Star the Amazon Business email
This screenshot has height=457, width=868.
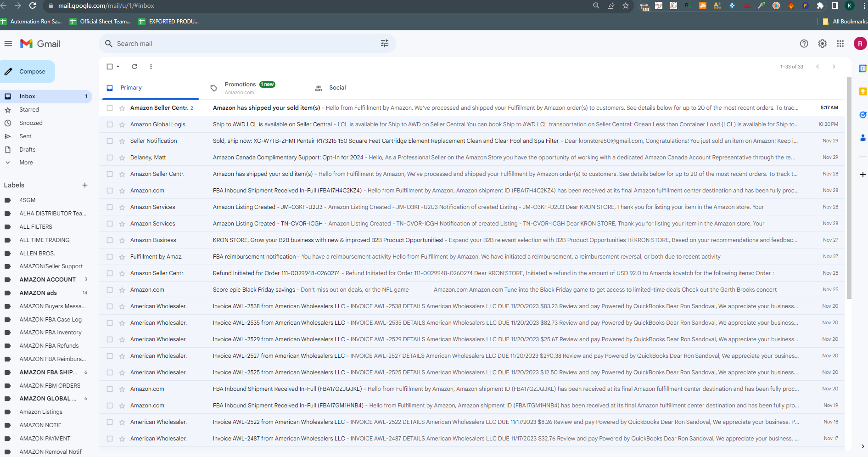pos(122,240)
